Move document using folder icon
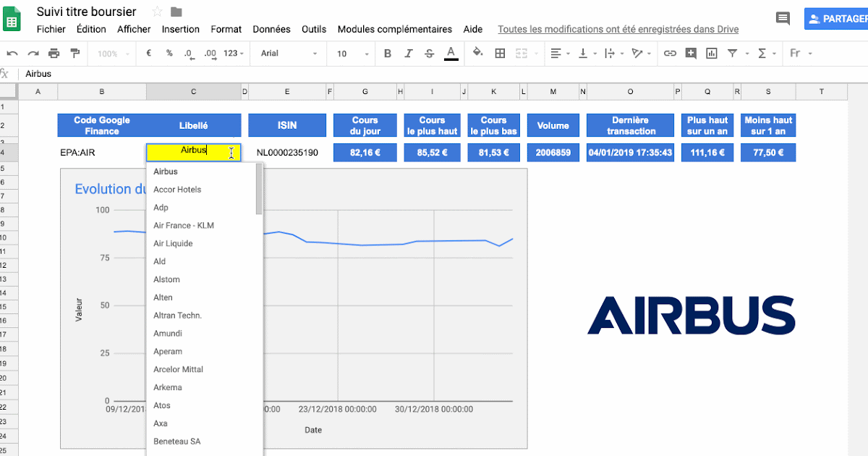Viewport: 868px width, 456px height. [176, 12]
